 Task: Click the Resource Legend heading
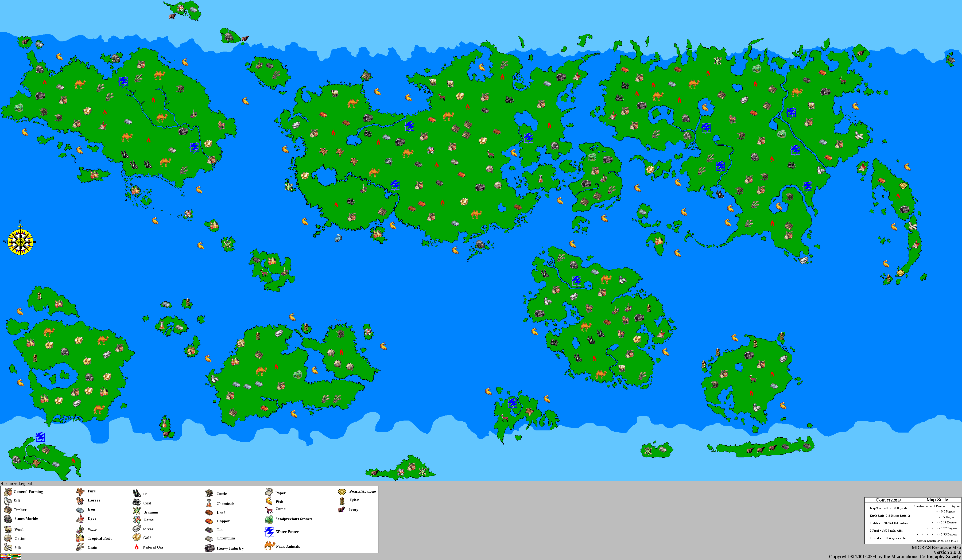click(16, 483)
